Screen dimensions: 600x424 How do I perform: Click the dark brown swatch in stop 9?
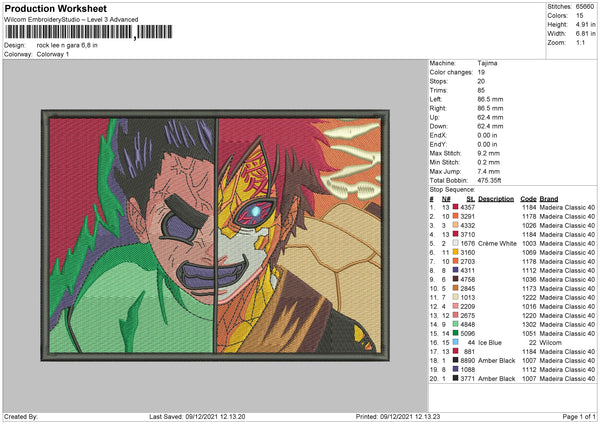(455, 279)
